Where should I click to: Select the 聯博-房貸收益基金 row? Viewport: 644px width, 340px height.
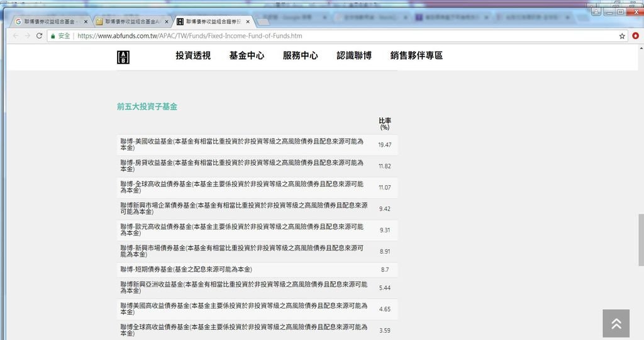257,166
